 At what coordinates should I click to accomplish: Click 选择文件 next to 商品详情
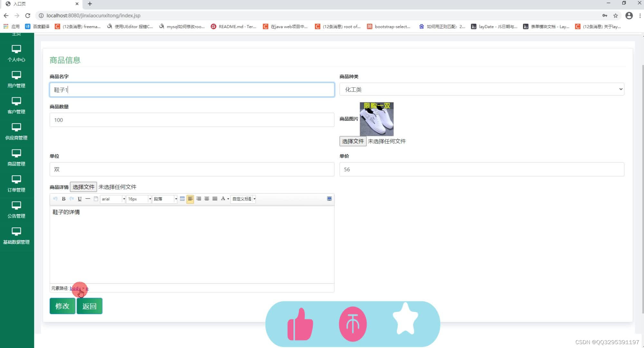pyautogui.click(x=83, y=187)
